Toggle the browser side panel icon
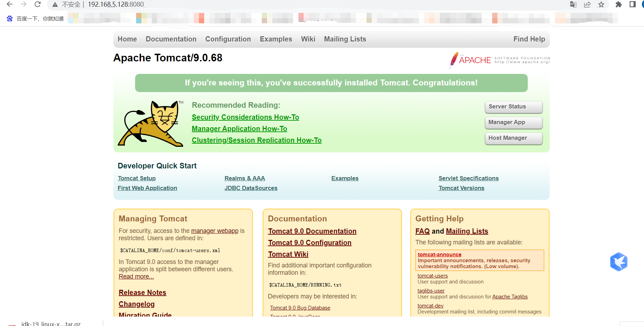The height and width of the screenshot is (326, 644). click(x=632, y=5)
